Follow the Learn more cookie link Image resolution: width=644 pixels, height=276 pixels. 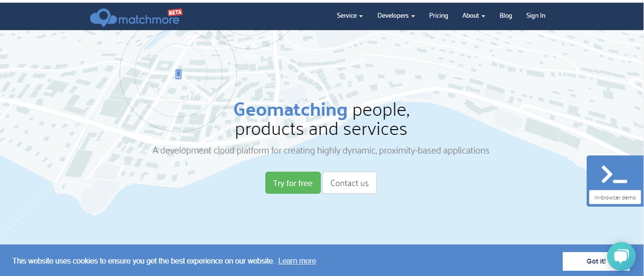[297, 261]
